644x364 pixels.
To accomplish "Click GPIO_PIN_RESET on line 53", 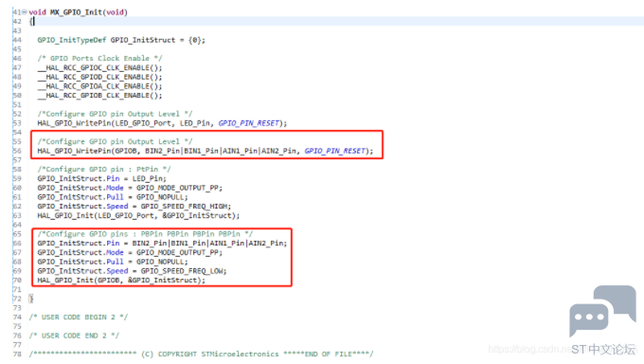I will 249,123.
